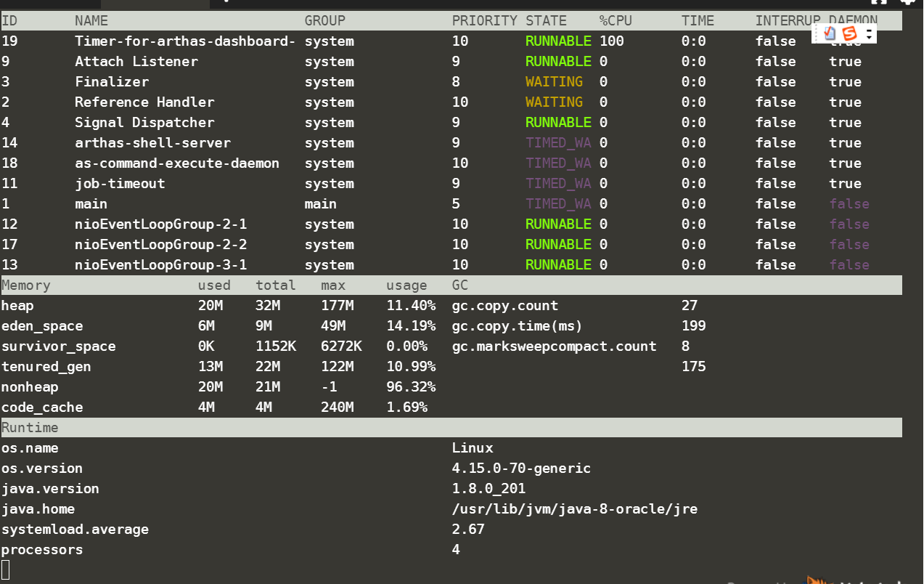The image size is (924, 584).
Task: Click the Sogou input method S icon
Action: pyautogui.click(x=849, y=33)
